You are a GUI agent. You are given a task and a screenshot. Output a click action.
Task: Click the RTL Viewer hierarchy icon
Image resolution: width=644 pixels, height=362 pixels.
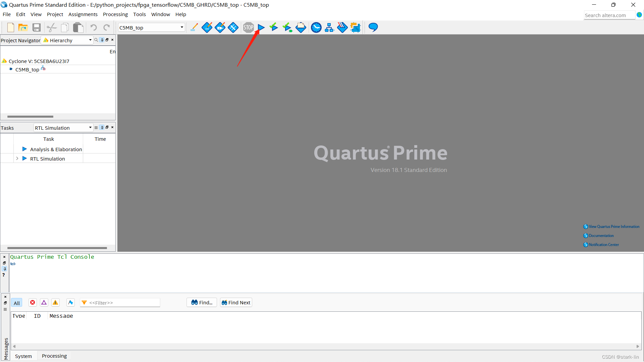point(329,27)
